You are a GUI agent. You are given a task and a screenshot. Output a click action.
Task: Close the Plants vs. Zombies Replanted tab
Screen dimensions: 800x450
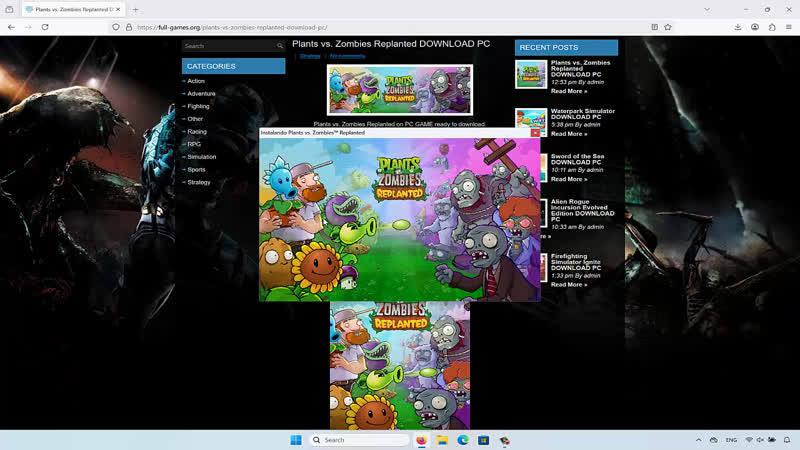tap(118, 9)
